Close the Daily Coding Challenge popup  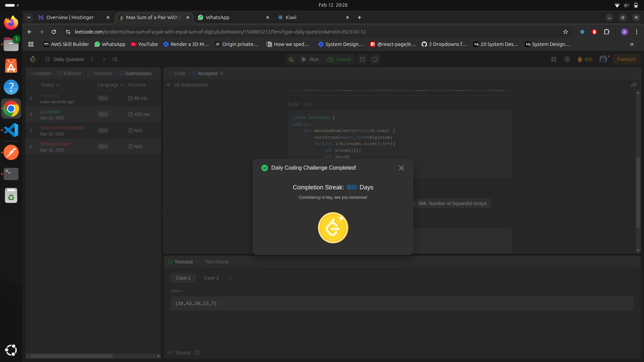401,168
